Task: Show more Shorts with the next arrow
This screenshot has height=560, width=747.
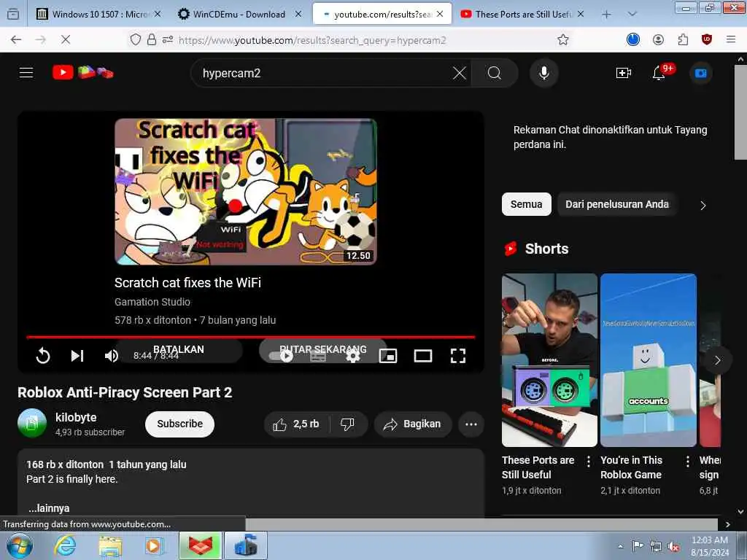Action: [718, 360]
